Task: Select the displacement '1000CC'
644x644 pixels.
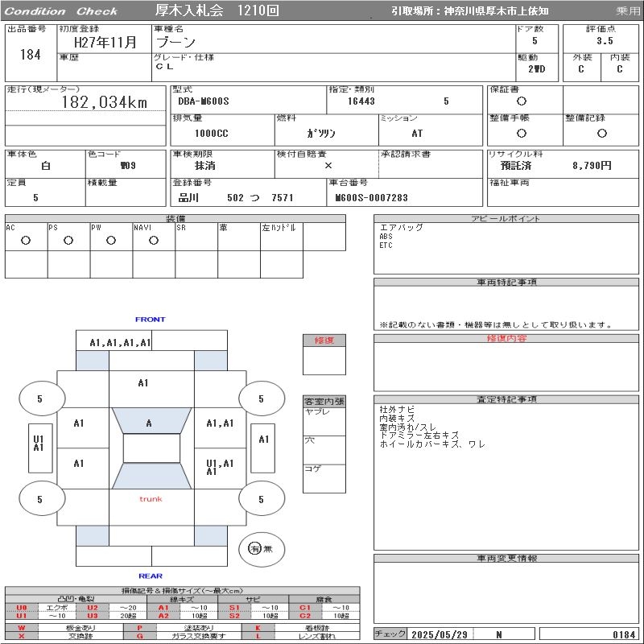Action: (x=212, y=134)
